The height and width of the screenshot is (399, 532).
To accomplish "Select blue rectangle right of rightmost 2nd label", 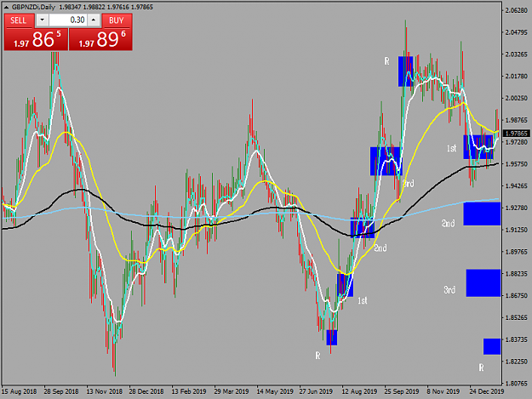I will [482, 214].
